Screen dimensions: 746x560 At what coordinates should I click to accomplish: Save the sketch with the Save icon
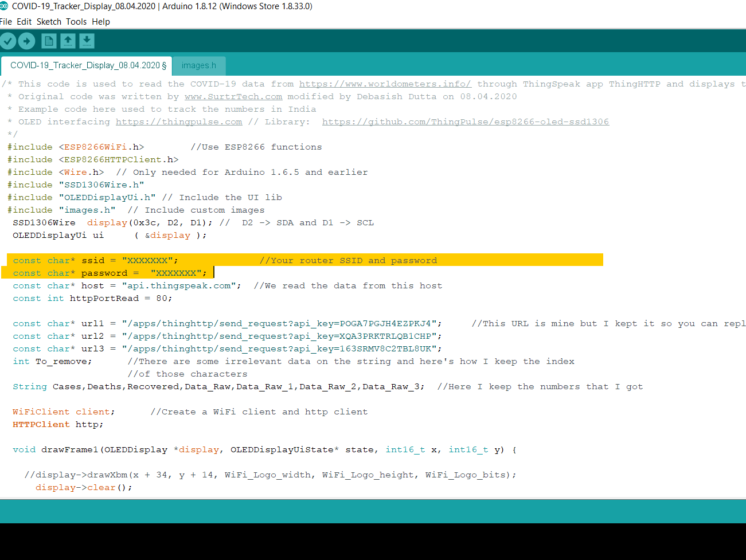(87, 41)
